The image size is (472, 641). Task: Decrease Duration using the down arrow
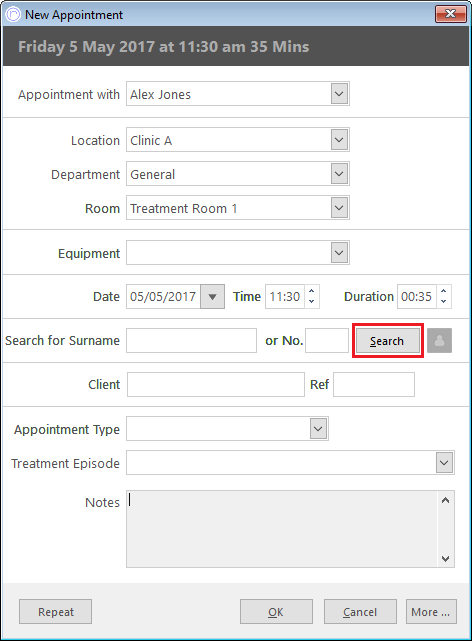(x=443, y=302)
